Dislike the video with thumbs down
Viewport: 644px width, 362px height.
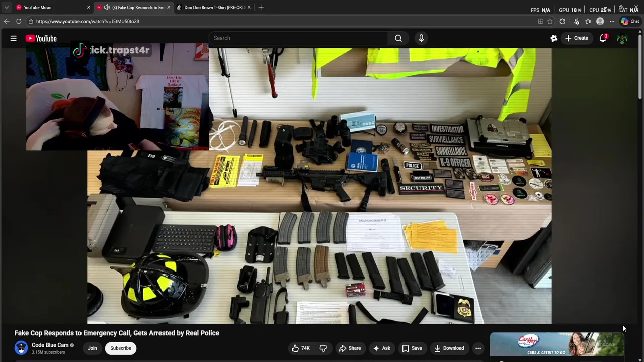(323, 348)
